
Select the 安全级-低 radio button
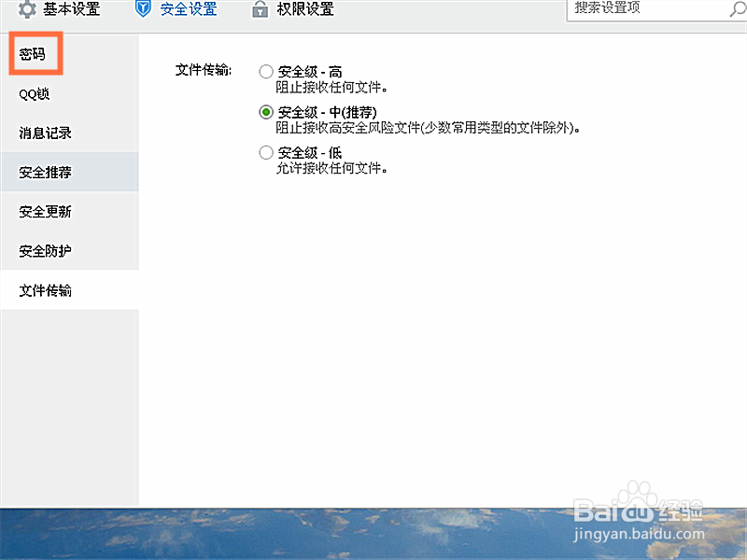266,151
